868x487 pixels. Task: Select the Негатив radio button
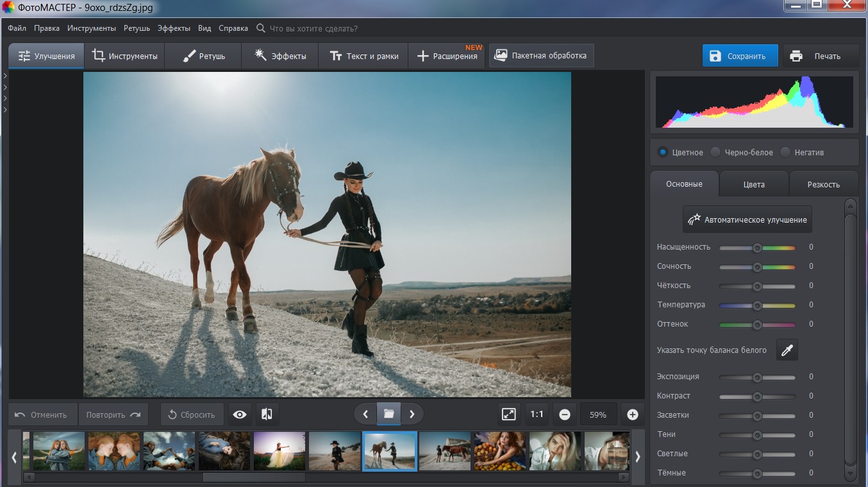785,152
